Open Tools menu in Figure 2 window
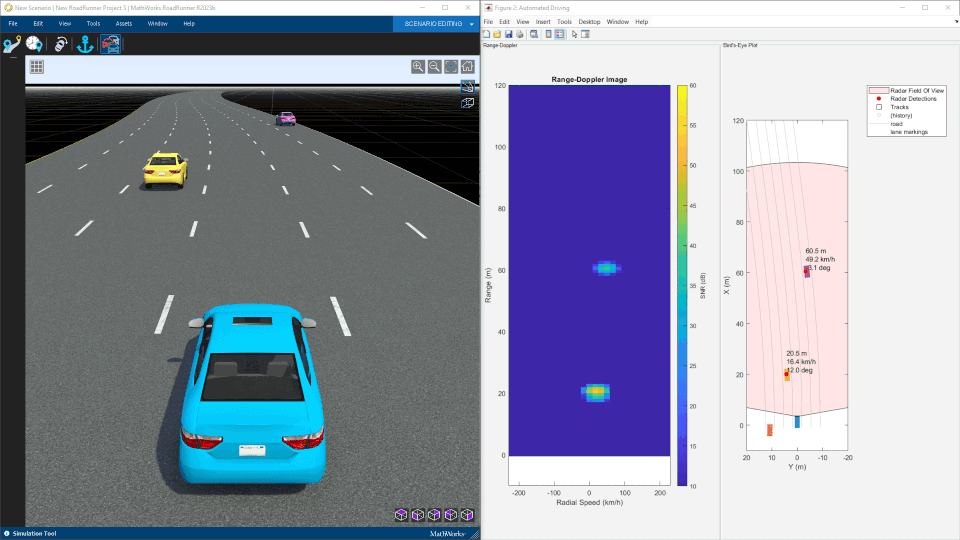Screen dimensions: 960x540 coord(564,22)
